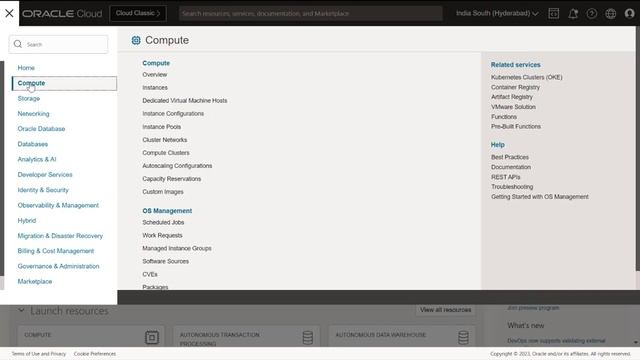This screenshot has width=640, height=360.
Task: Select Observability & Management menu item
Action: coord(58,205)
